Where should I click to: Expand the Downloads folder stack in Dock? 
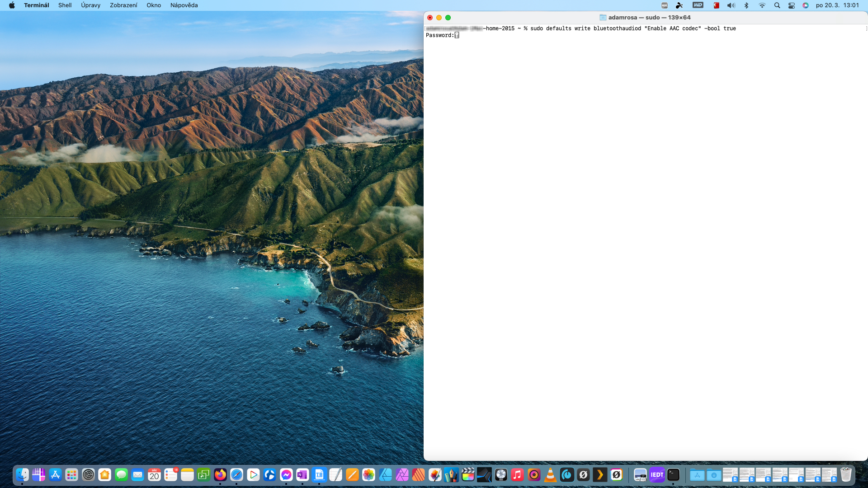pyautogui.click(x=714, y=475)
